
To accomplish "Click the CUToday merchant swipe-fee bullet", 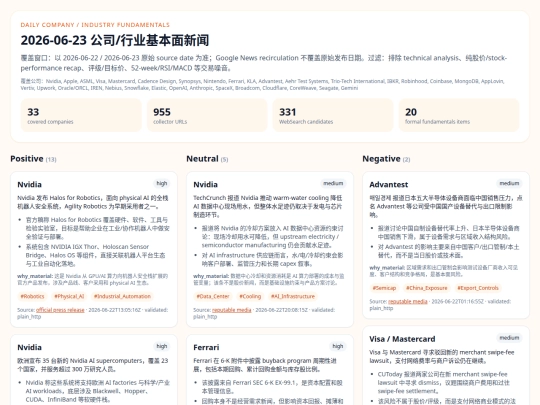I will coord(444,383).
